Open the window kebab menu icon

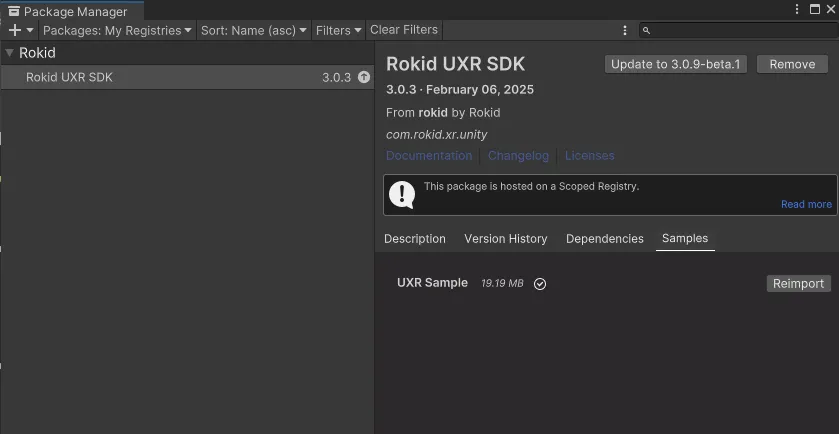click(x=797, y=9)
